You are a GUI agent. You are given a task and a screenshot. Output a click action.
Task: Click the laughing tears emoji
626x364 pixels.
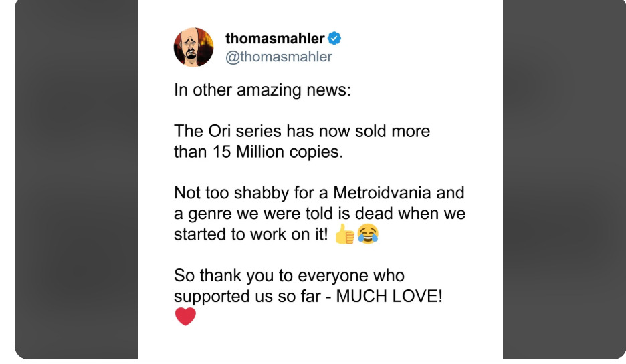click(x=368, y=234)
